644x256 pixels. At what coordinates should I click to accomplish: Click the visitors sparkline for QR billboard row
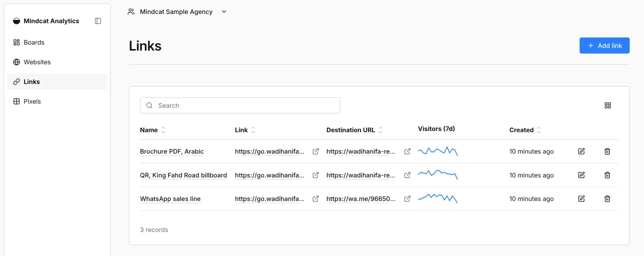point(438,175)
